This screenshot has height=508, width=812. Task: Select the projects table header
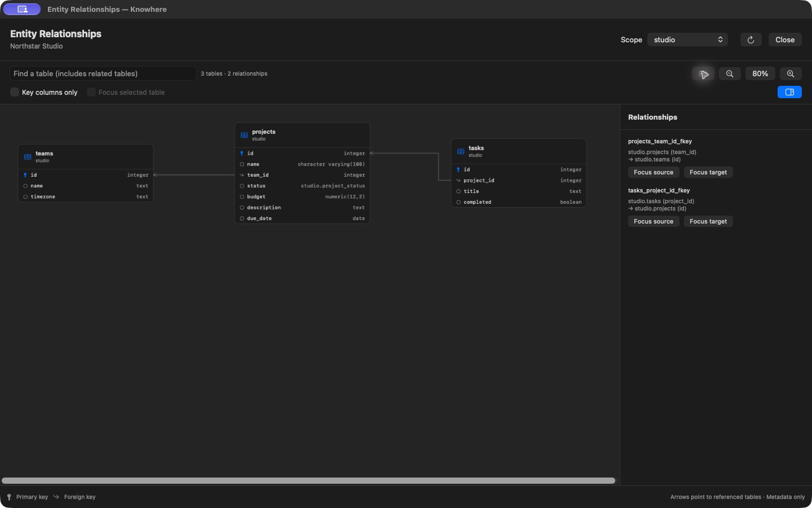pyautogui.click(x=302, y=135)
